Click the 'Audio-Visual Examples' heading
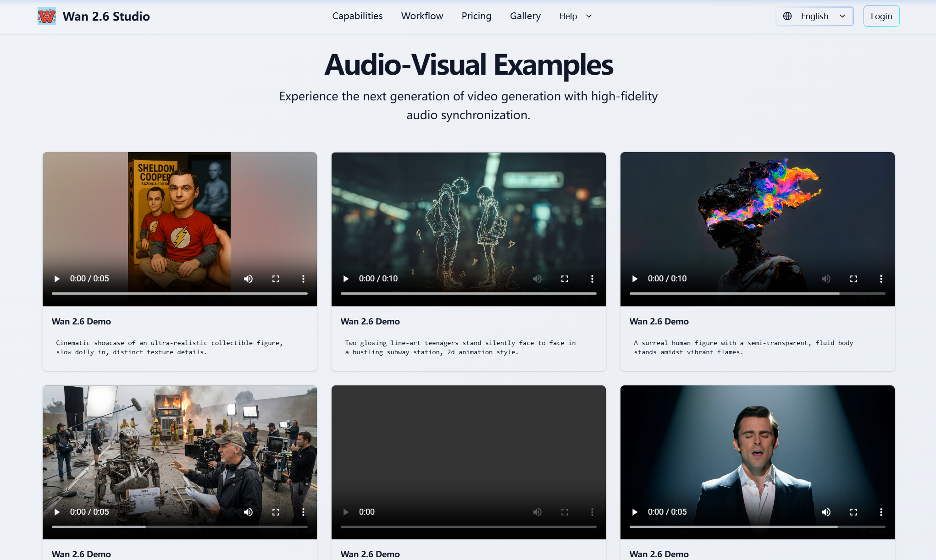 click(x=468, y=65)
